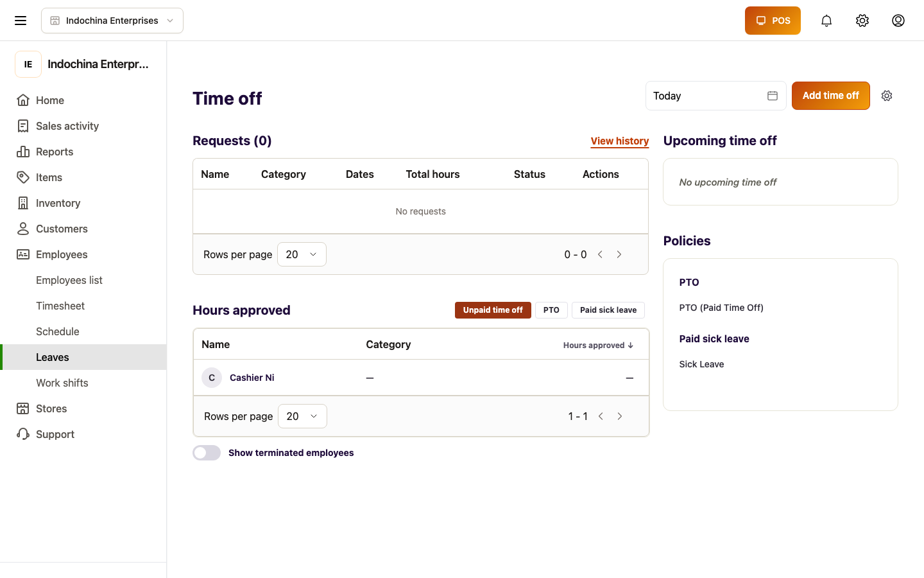Select the Paid sick leave filter
The width and height of the screenshot is (924, 578).
tap(608, 310)
